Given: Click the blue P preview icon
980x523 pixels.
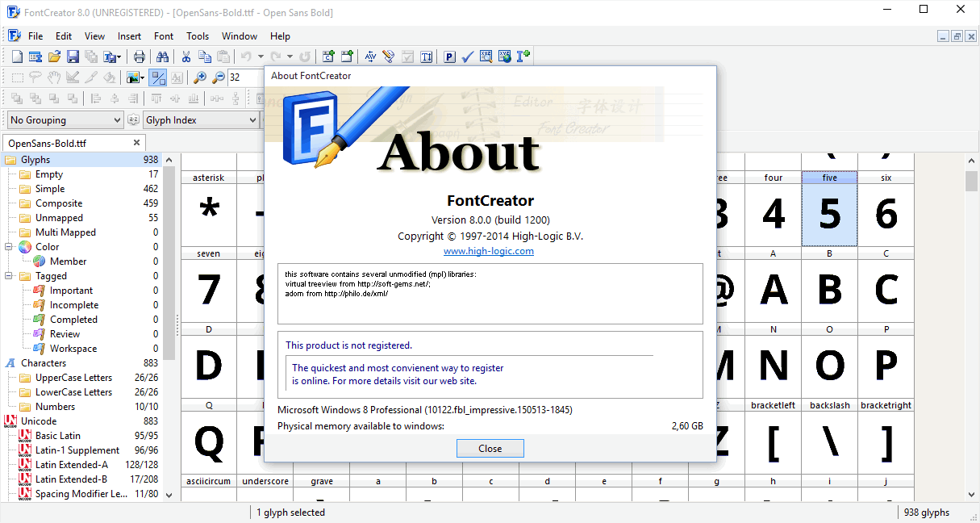Looking at the screenshot, I should (x=449, y=56).
